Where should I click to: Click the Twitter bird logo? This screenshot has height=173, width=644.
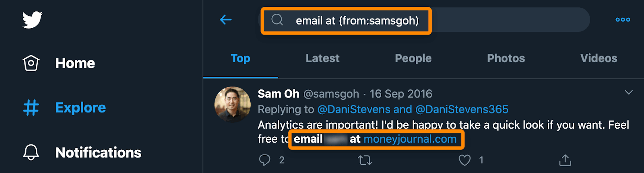point(32,20)
